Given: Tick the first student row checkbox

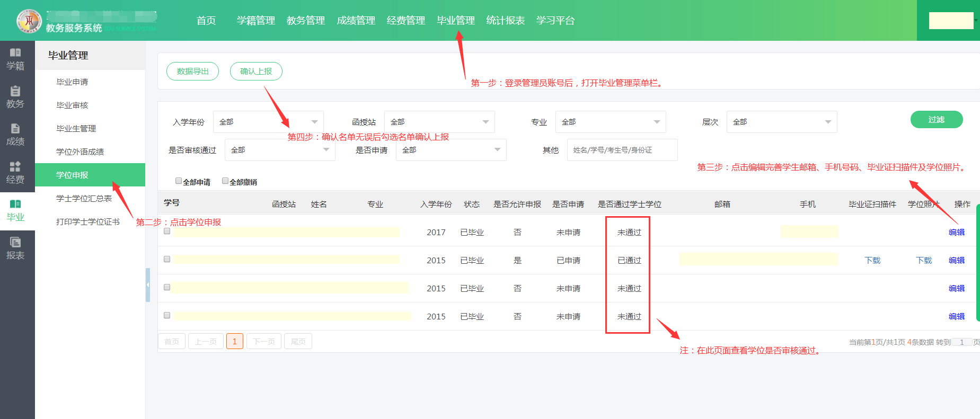Looking at the screenshot, I should pyautogui.click(x=167, y=231).
